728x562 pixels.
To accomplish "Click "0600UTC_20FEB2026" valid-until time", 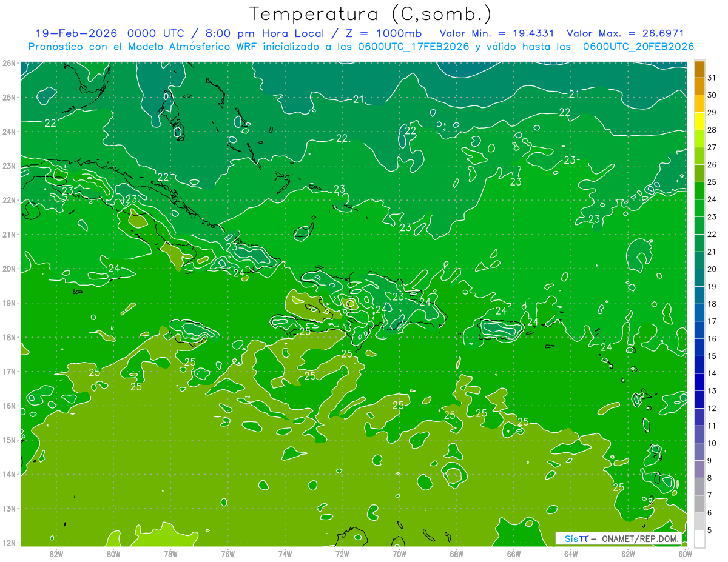I will click(638, 47).
